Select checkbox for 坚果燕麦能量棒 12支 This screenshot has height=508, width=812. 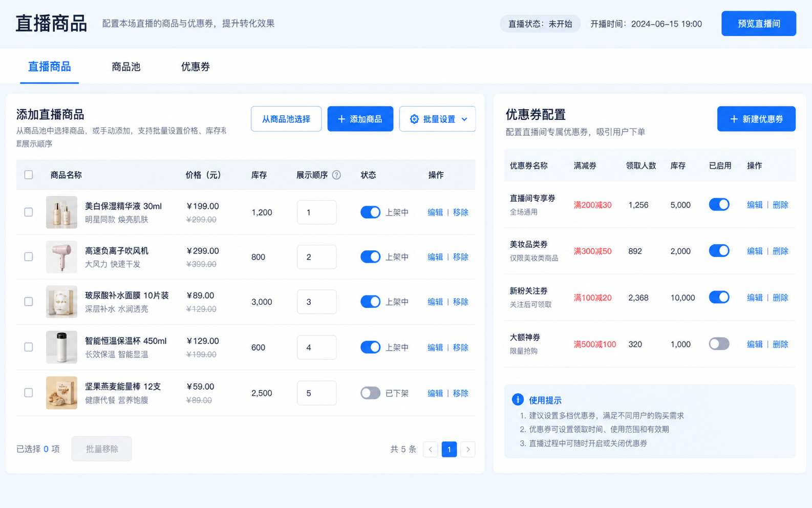[x=29, y=393]
